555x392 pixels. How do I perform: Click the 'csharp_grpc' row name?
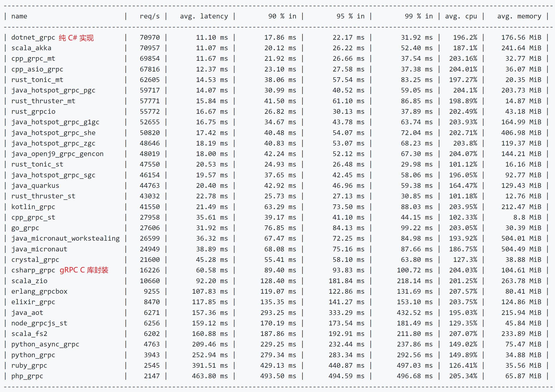(33, 270)
